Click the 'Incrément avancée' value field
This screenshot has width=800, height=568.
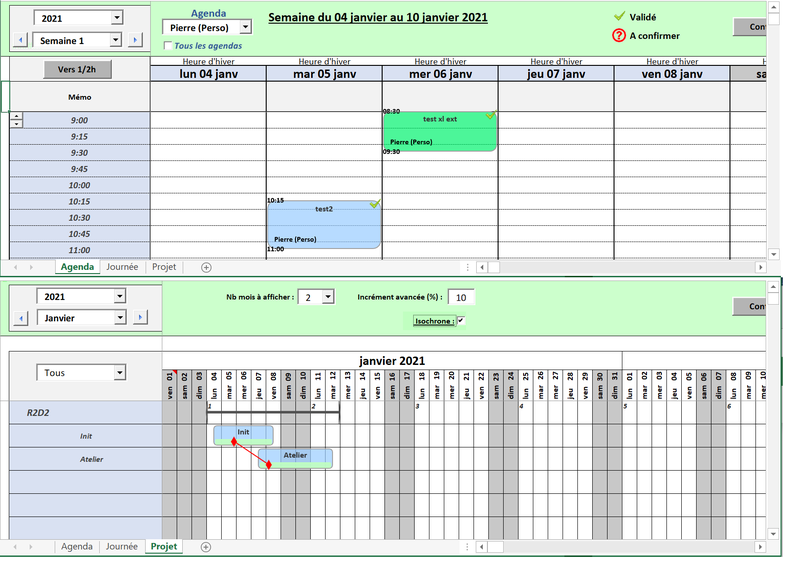point(461,297)
